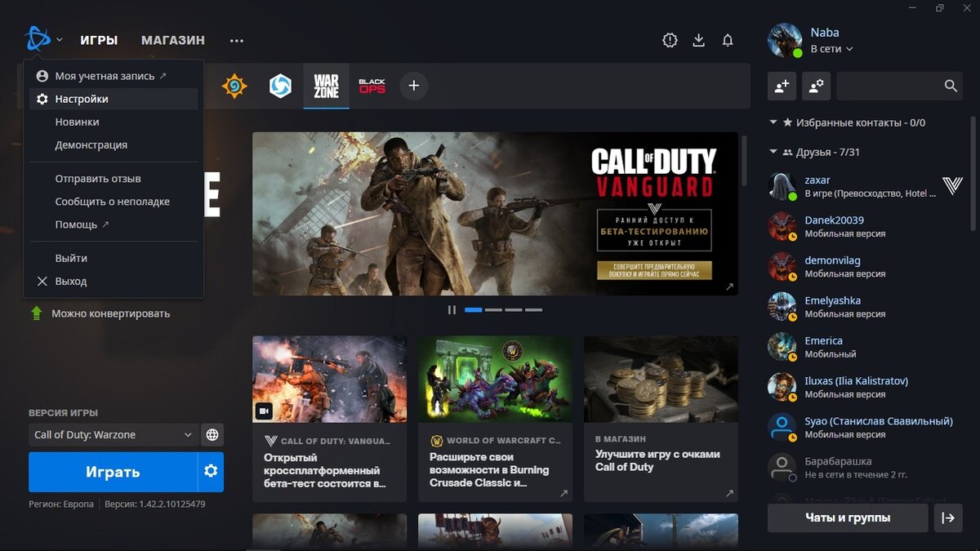
Task: Show the fourth carousel slide indicator
Action: 534,310
